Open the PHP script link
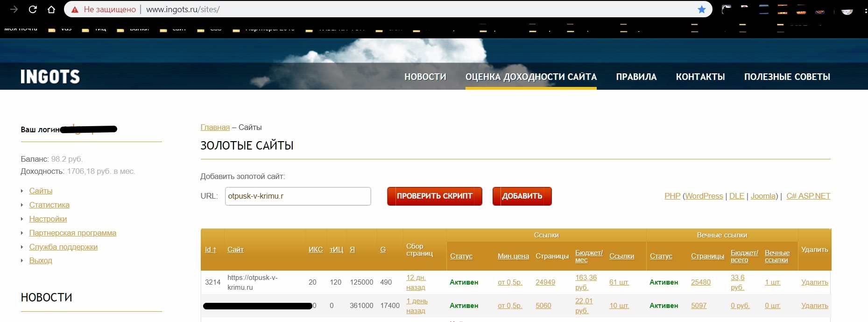868x322 pixels. pyautogui.click(x=672, y=196)
